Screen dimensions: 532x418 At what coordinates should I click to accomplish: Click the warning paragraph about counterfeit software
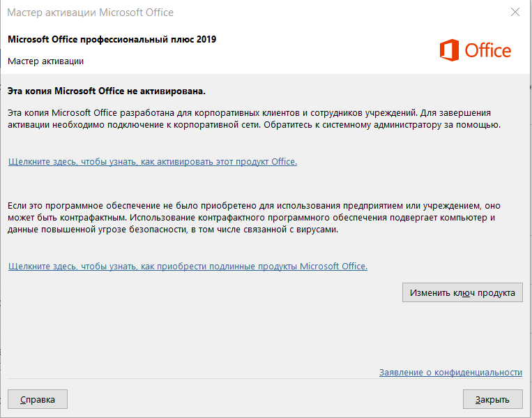tap(254, 218)
